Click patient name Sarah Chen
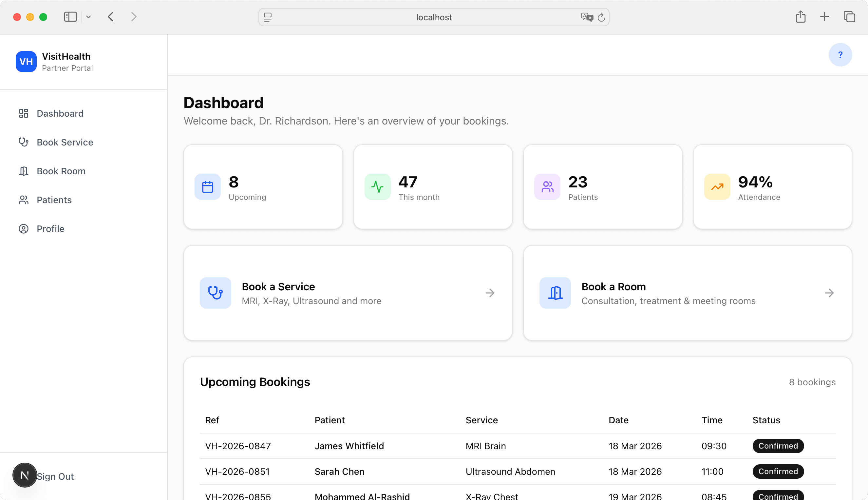 339,471
